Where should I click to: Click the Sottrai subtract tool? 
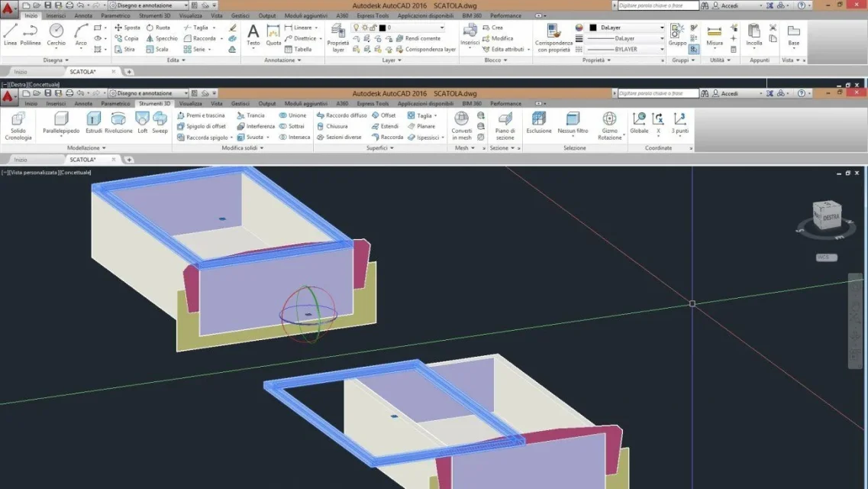292,126
